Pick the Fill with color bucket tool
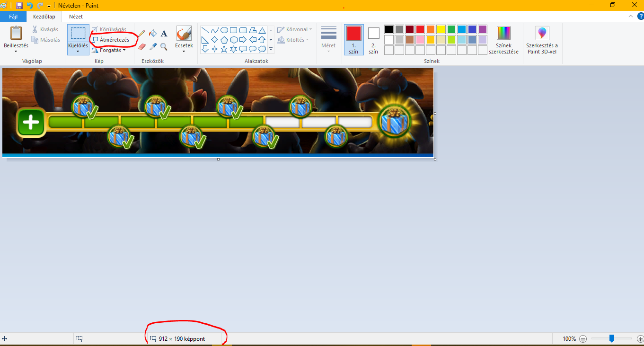The image size is (644, 346). tap(153, 34)
